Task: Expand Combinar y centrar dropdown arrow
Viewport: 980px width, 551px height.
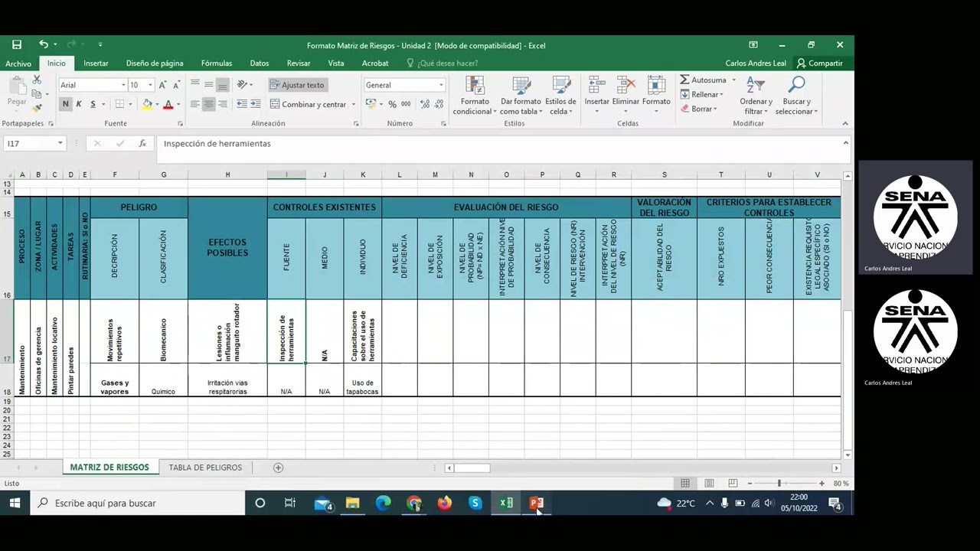Action: tap(354, 104)
